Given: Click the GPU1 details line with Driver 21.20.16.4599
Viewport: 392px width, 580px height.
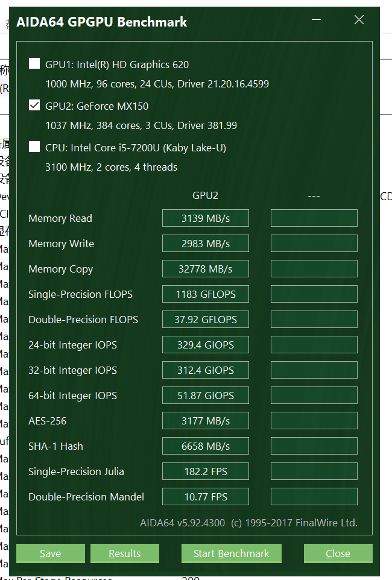Looking at the screenshot, I should point(157,84).
